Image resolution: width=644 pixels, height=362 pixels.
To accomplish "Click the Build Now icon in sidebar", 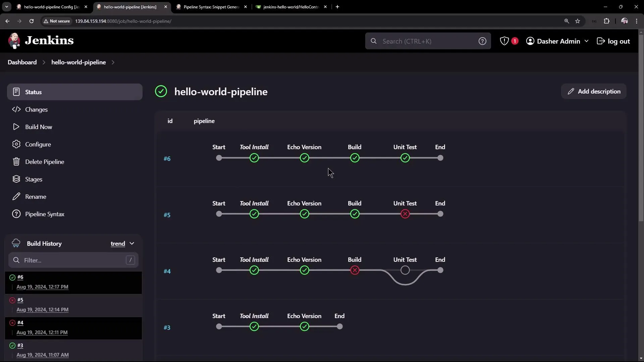I will pyautogui.click(x=16, y=127).
